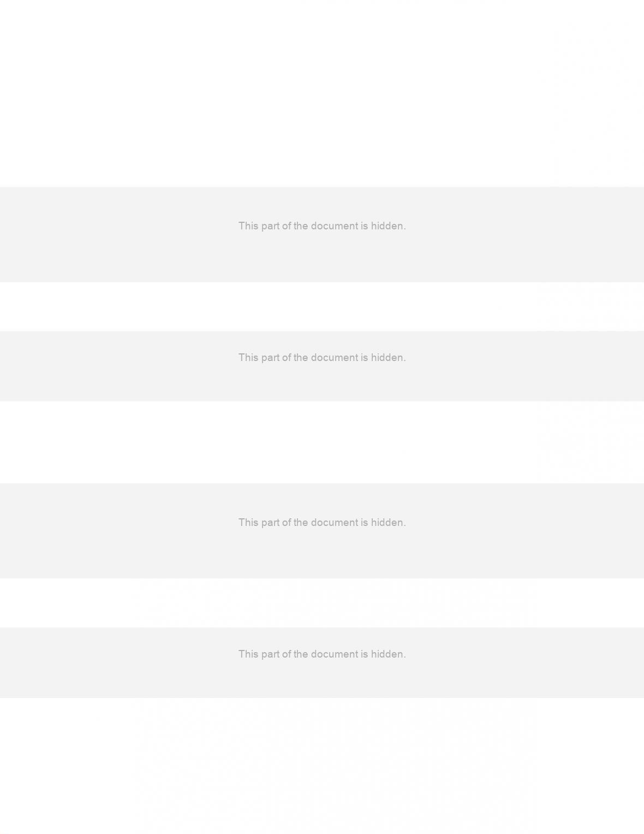Click the first 'This part of the document is hidden' message
The width and height of the screenshot is (644, 834).
[322, 226]
